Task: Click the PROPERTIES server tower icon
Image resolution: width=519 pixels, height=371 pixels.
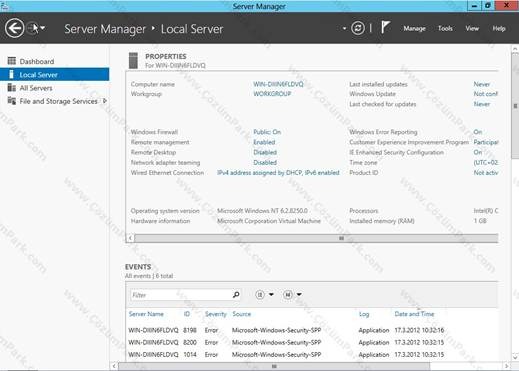Action: click(x=133, y=60)
